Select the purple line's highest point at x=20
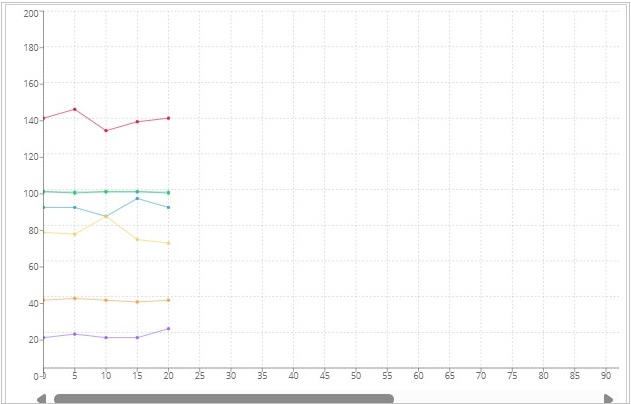631x404 pixels. (168, 328)
